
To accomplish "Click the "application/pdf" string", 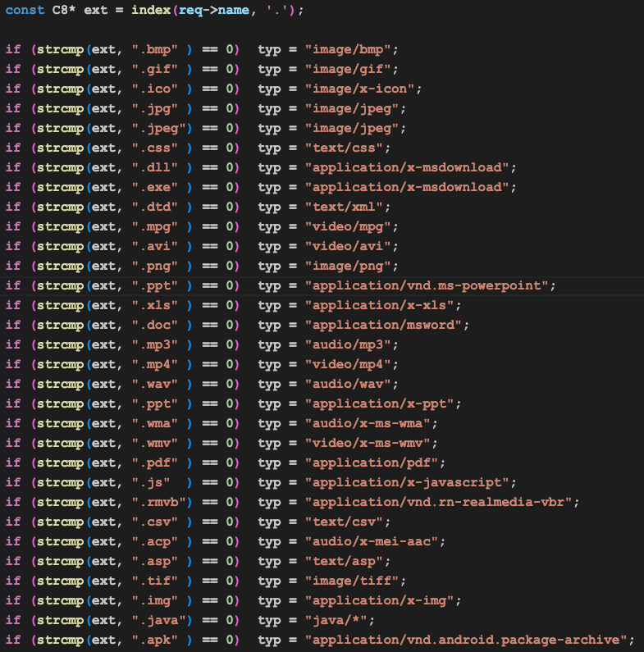I will coord(380,463).
